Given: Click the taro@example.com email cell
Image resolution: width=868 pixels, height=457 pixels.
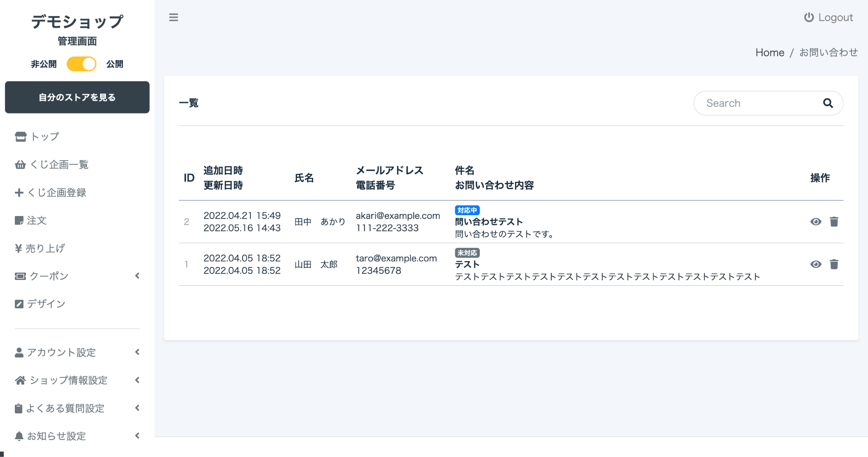Looking at the screenshot, I should coord(396,258).
